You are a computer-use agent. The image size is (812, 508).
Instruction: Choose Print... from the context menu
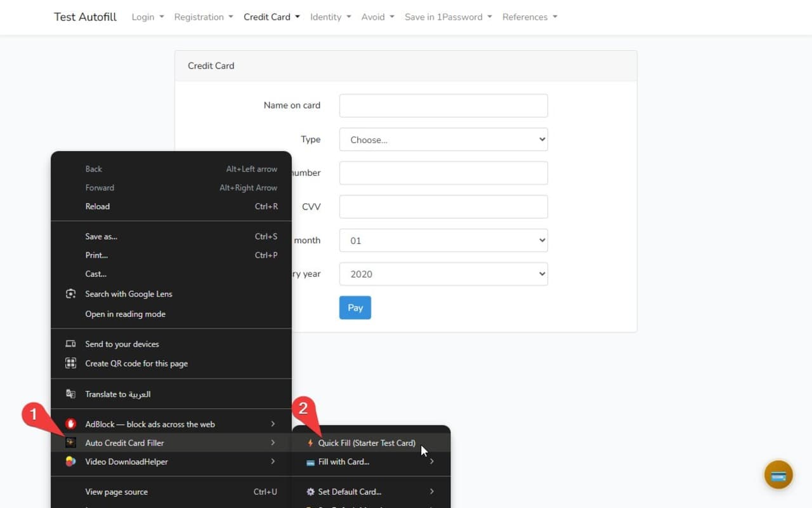click(171, 255)
